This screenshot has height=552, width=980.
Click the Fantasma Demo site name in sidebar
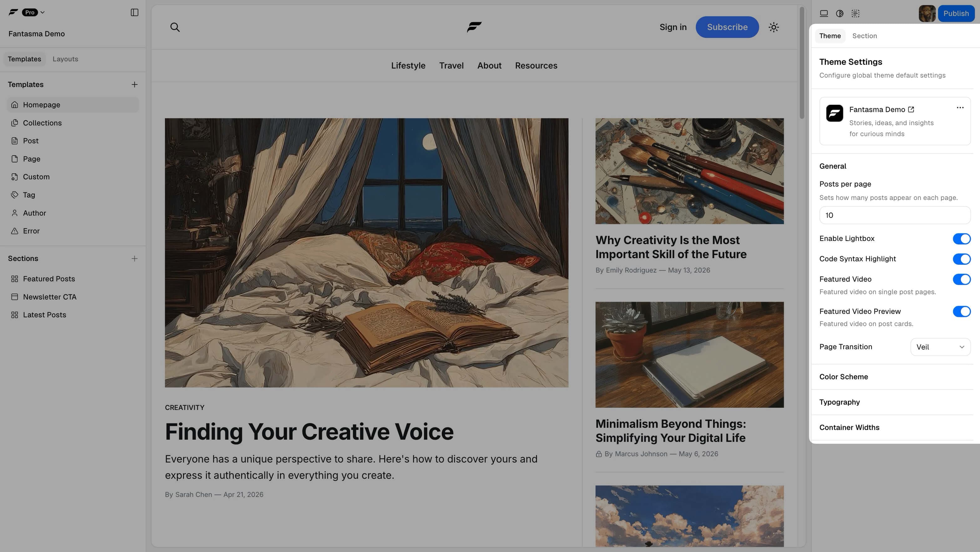tap(37, 34)
